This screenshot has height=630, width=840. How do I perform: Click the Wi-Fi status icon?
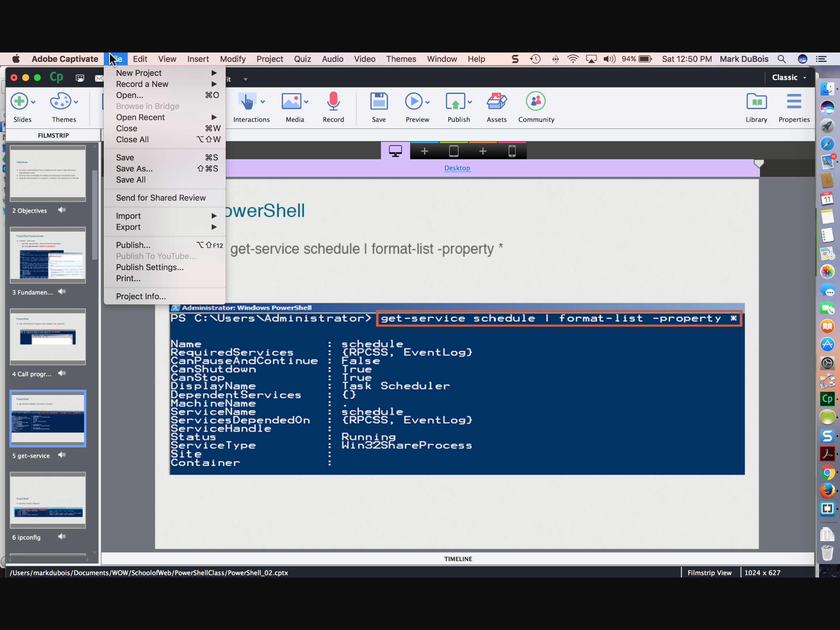(573, 59)
